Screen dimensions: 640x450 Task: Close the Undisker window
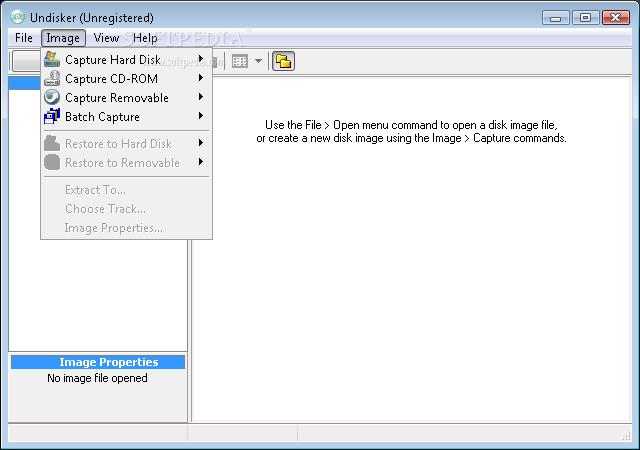point(616,18)
